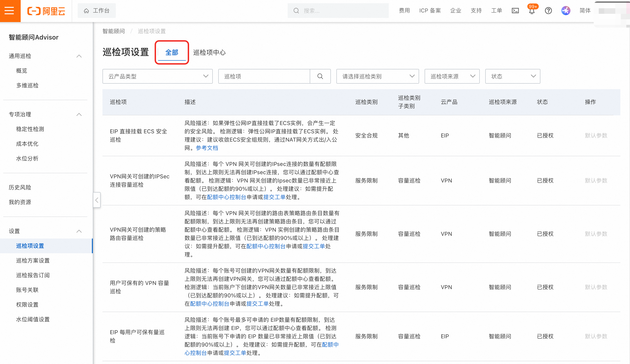This screenshot has width=630, height=364.
Task: Click the 巡检类别 column header
Action: pyautogui.click(x=366, y=102)
